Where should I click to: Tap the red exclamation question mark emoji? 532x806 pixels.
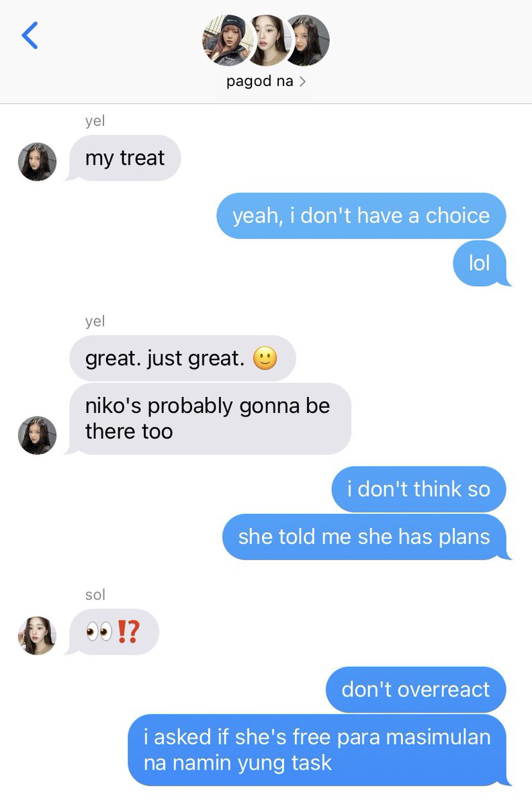[128, 632]
